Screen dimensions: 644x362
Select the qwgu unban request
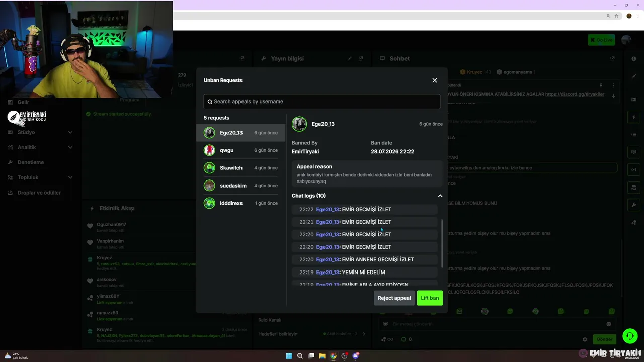(240, 150)
